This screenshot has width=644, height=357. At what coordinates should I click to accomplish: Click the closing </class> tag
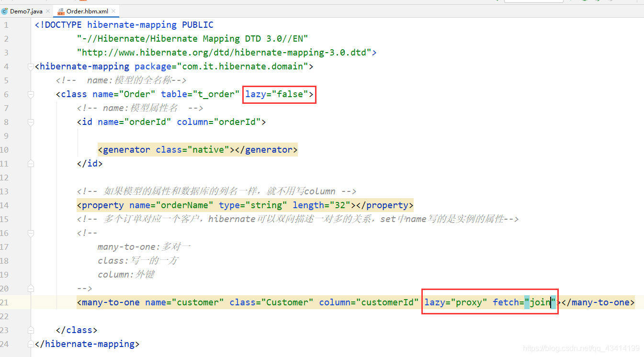(77, 330)
